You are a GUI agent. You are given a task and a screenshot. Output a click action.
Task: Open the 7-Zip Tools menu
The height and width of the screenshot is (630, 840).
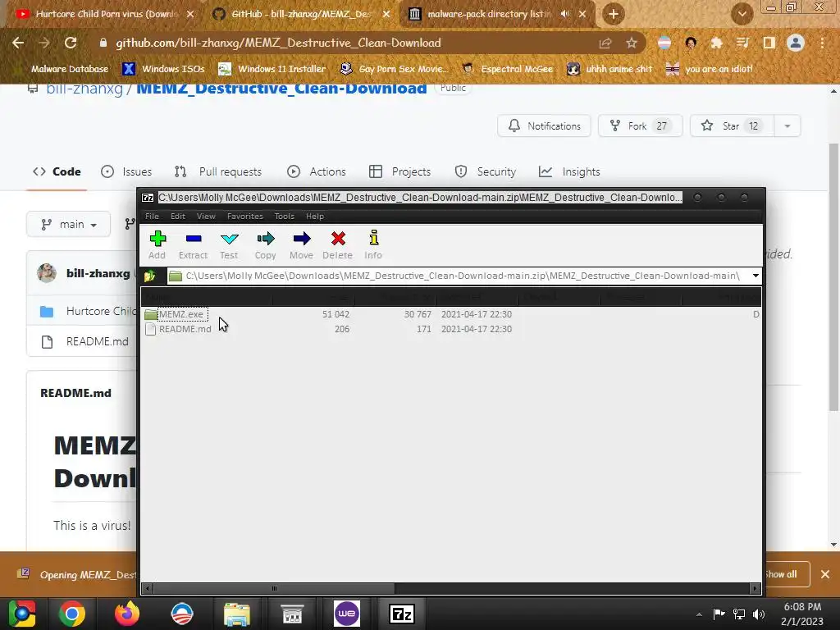point(284,217)
